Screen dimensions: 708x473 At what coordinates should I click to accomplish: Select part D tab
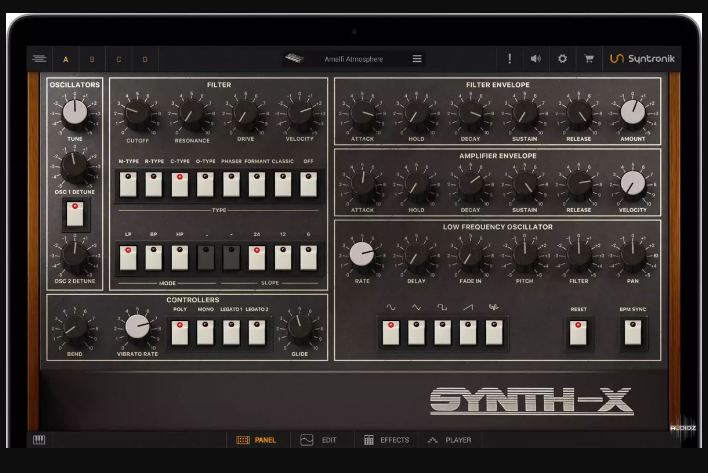pyautogui.click(x=145, y=59)
